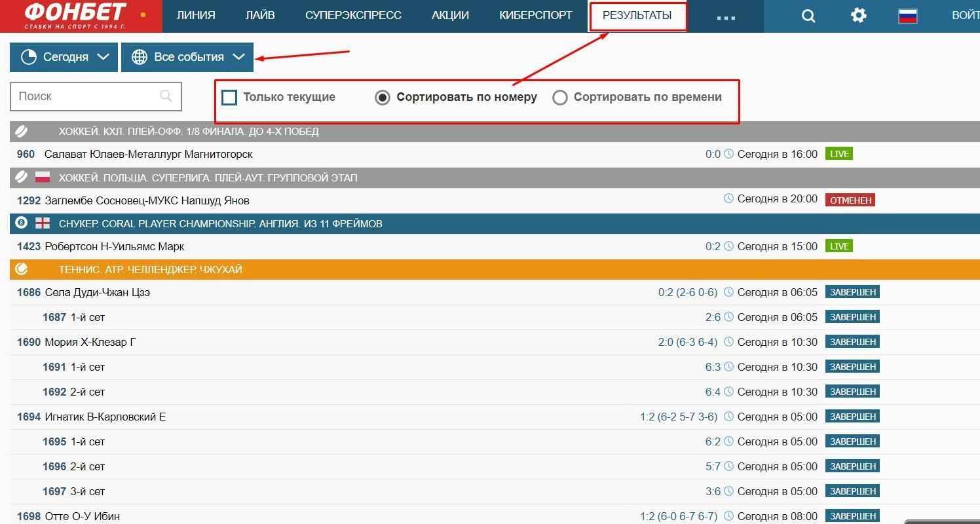The width and height of the screenshot is (980, 524).
Task: Select Сортировать по времени radio button
Action: [x=560, y=98]
